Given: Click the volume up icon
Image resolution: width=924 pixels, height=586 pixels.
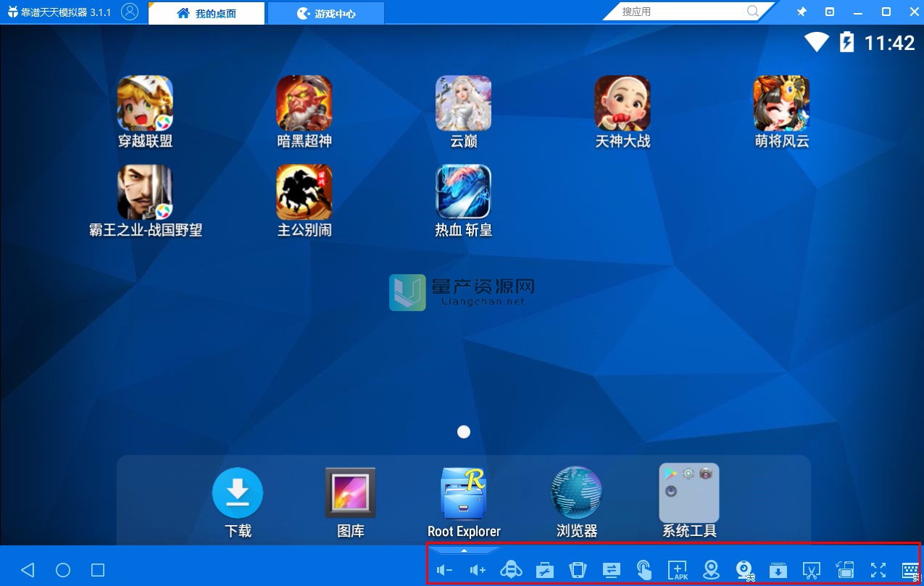Looking at the screenshot, I should (478, 570).
